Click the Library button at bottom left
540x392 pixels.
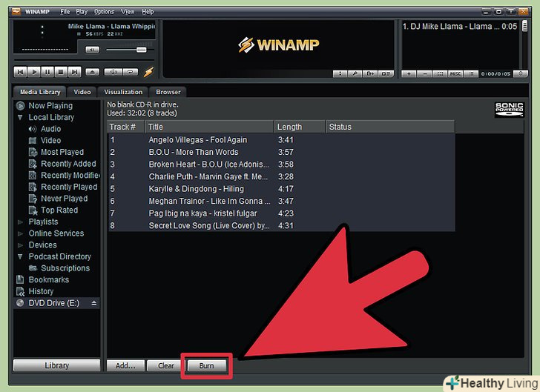[x=56, y=365]
